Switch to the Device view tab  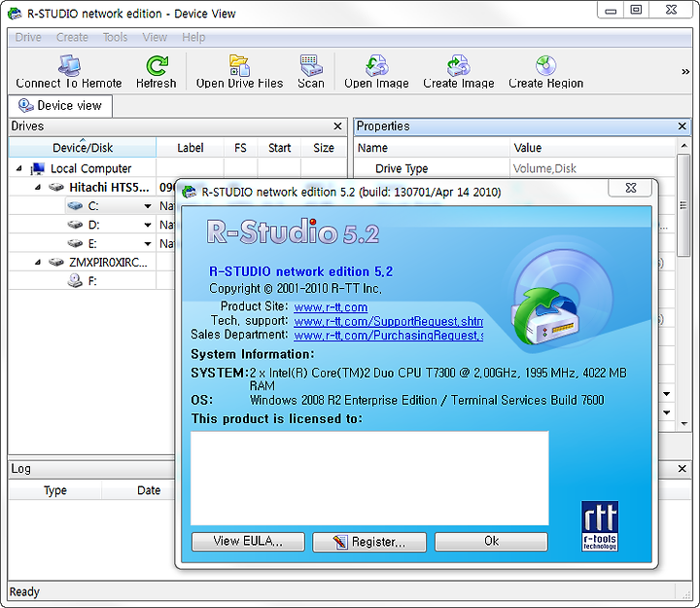(x=60, y=105)
